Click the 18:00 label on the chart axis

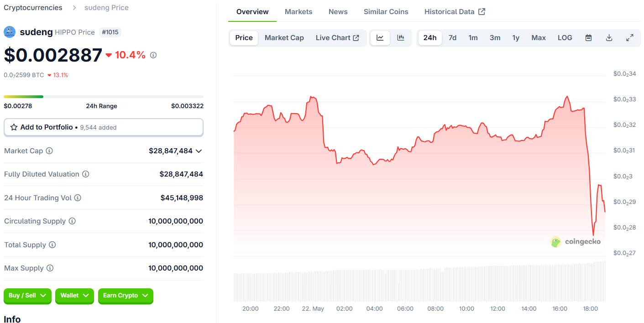click(x=590, y=308)
